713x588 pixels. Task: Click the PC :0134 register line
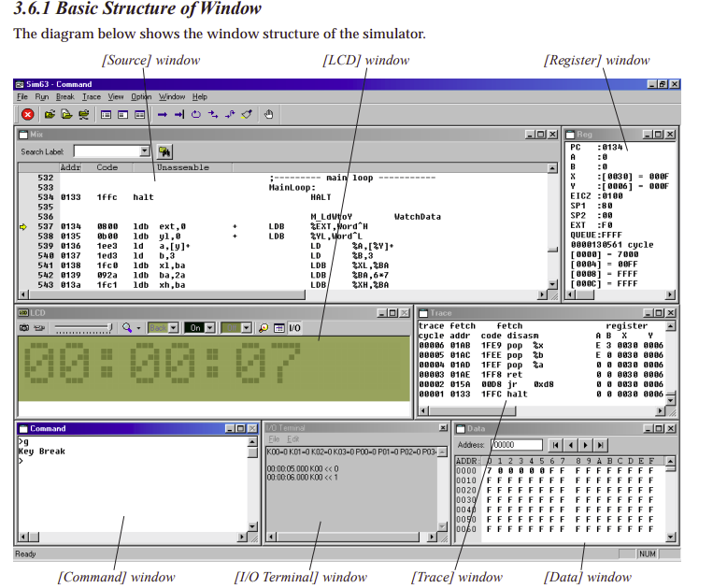tap(596, 148)
